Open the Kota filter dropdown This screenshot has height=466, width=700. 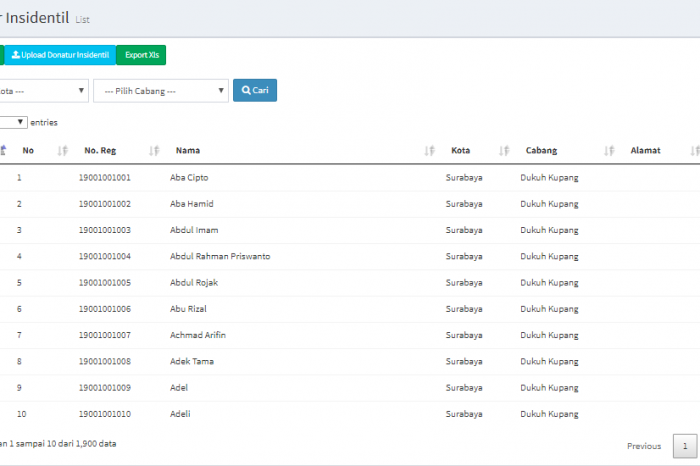tap(44, 91)
